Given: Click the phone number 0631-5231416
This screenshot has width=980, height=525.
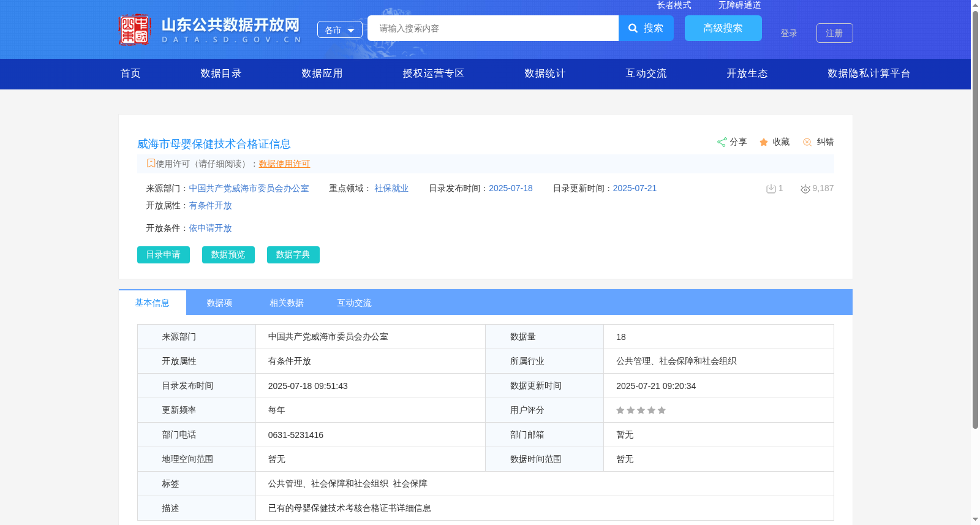Looking at the screenshot, I should [296, 435].
